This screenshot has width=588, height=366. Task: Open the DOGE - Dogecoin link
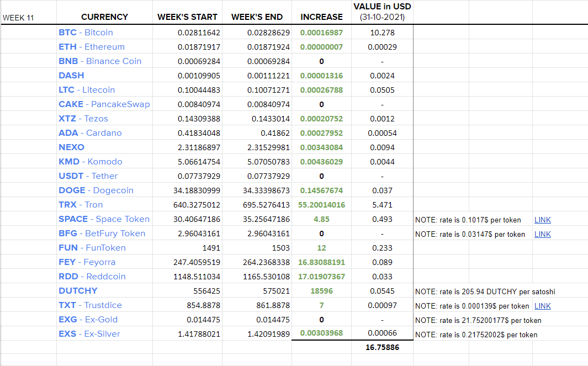(x=96, y=190)
